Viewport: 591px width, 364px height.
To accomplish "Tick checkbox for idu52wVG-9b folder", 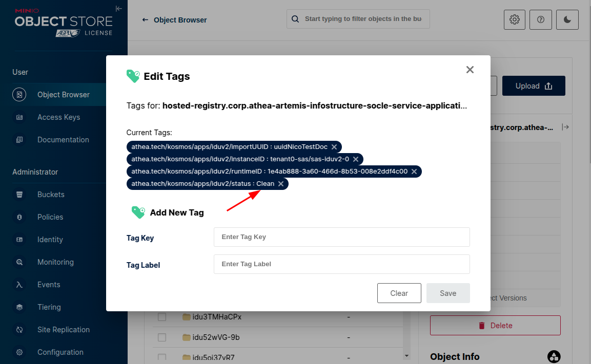I will point(162,337).
